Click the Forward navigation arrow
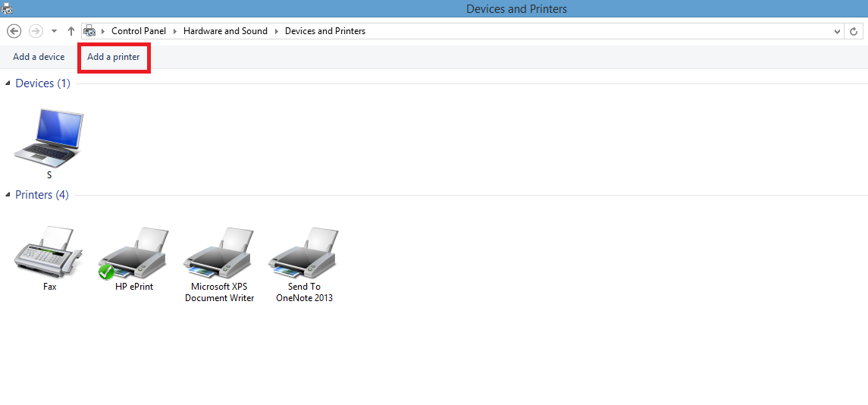This screenshot has height=405, width=868. (x=36, y=31)
